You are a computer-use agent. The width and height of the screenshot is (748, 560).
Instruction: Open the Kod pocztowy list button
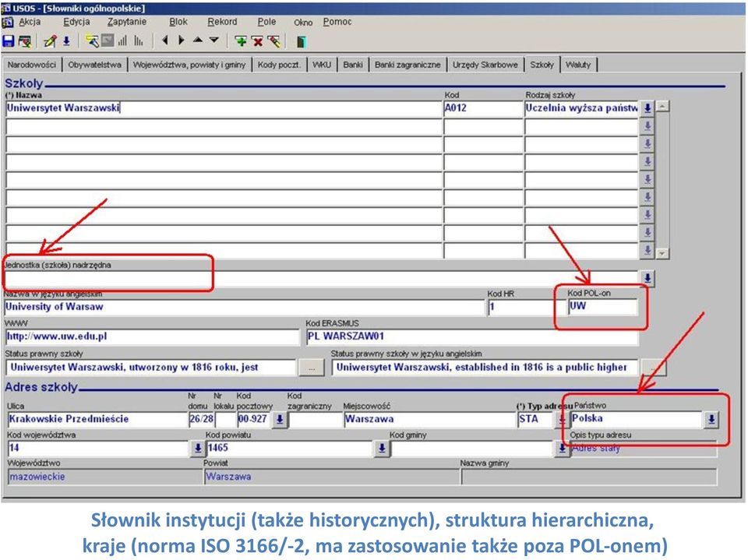pyautogui.click(x=280, y=420)
